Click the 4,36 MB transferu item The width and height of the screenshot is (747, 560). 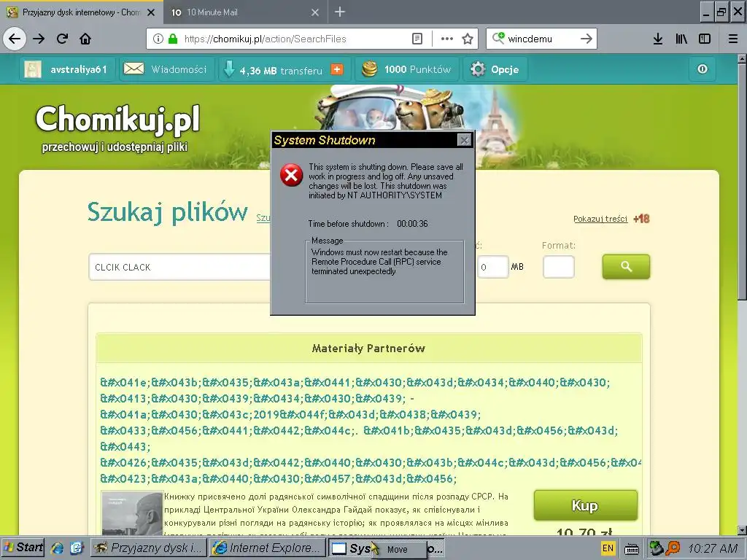[281, 71]
